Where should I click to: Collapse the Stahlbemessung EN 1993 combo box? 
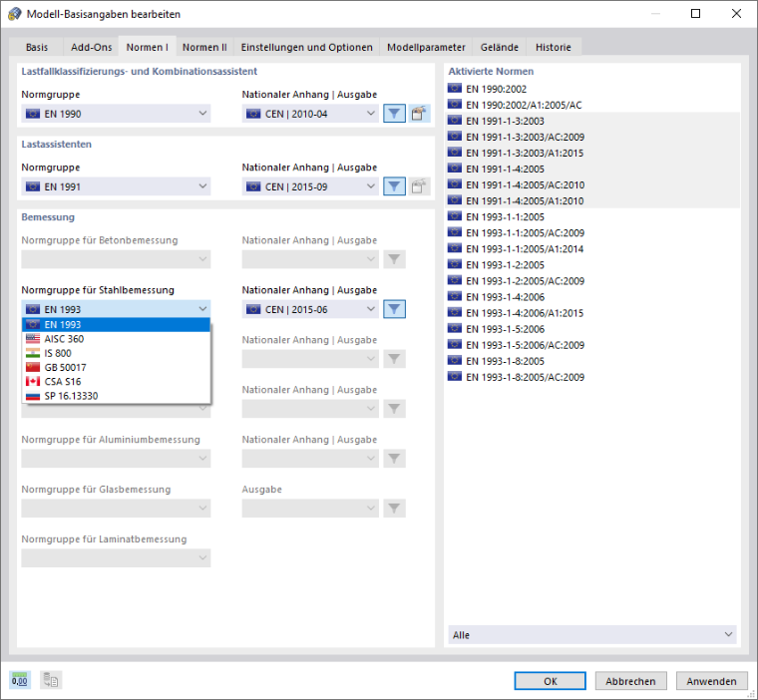[116, 309]
